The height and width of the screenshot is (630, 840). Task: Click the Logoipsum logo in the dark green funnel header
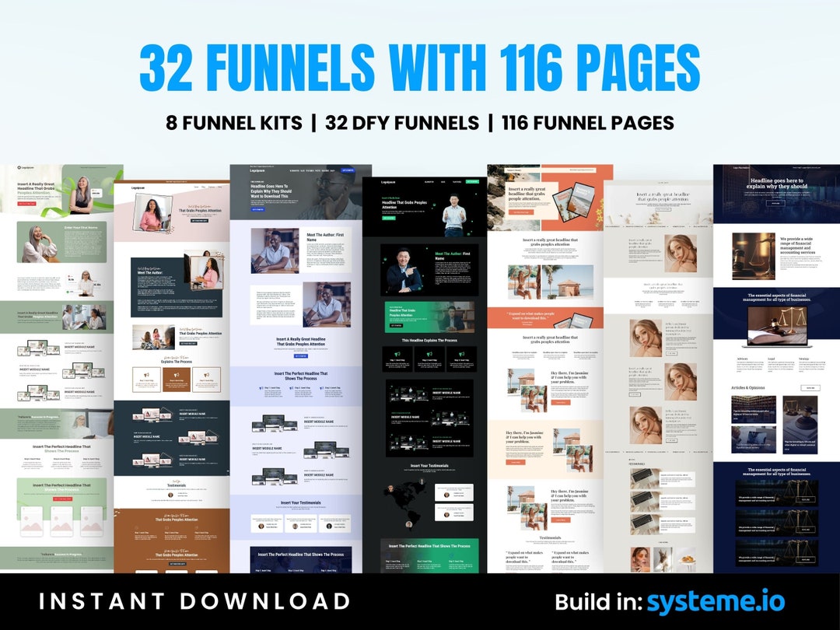coord(387,181)
